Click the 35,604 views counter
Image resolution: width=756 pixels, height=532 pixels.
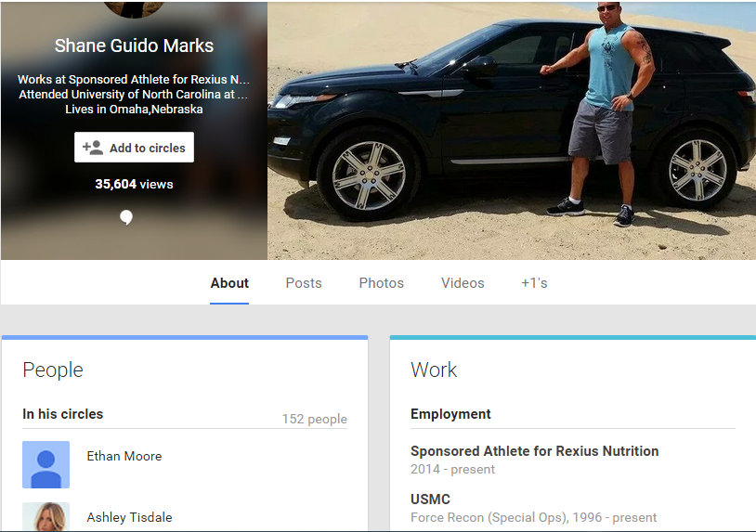[134, 184]
